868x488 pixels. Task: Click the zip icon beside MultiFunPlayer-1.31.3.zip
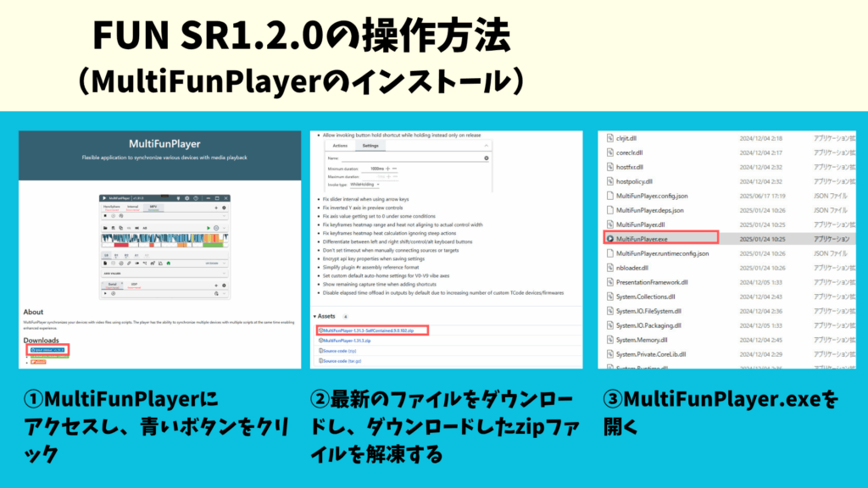coord(320,340)
